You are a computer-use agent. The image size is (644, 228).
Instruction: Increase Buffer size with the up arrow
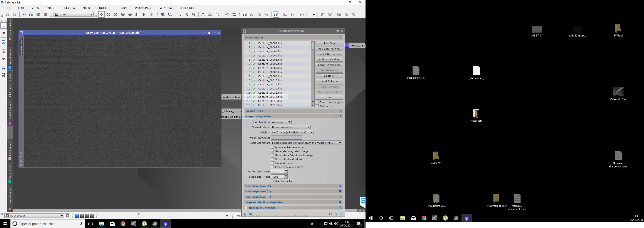coord(286,170)
